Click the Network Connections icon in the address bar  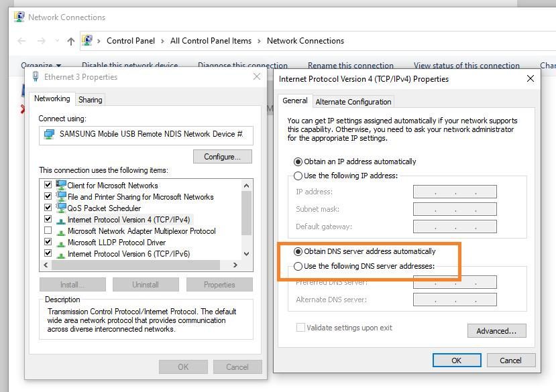coord(87,40)
